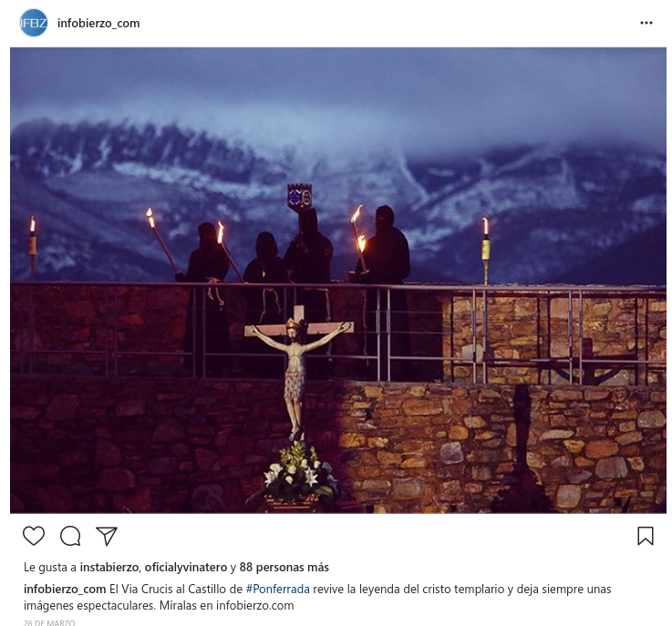
Task: Click the "26 DE MARZO" post date
Action: 49,623
